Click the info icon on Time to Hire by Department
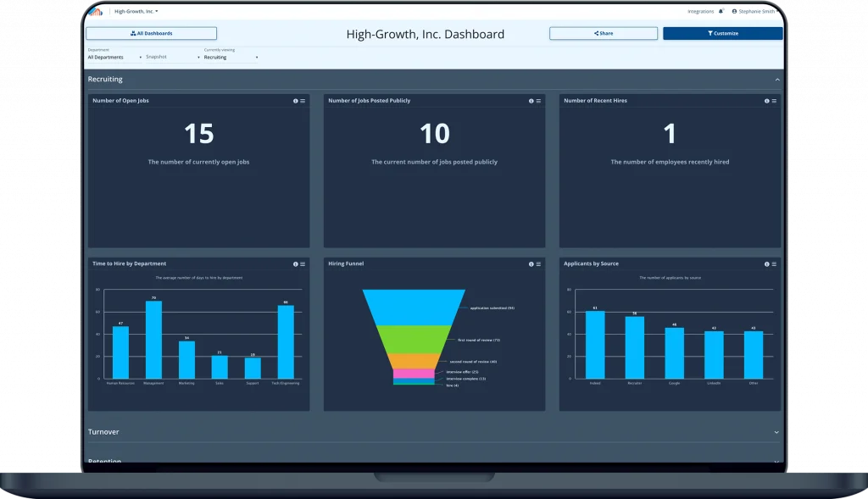 click(295, 264)
